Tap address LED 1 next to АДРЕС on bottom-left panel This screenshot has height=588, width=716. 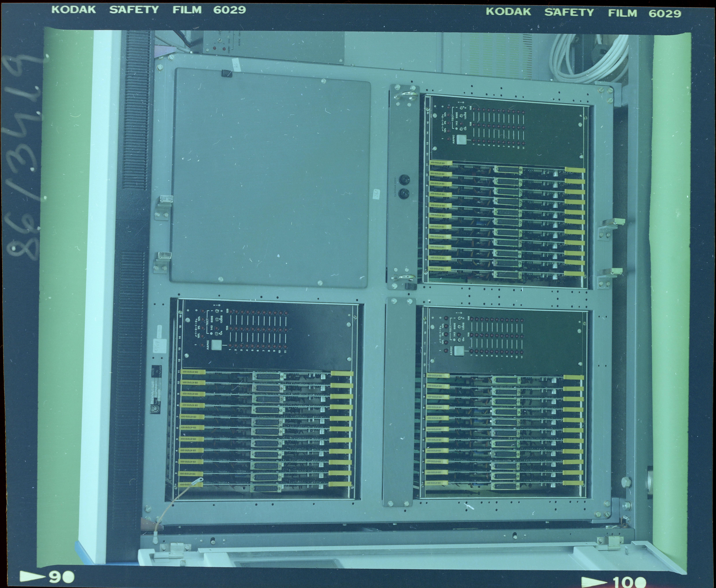coord(230,345)
